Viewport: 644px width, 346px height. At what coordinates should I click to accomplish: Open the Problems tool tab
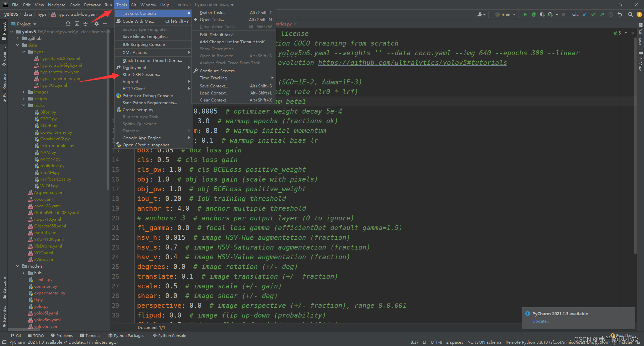(62, 335)
